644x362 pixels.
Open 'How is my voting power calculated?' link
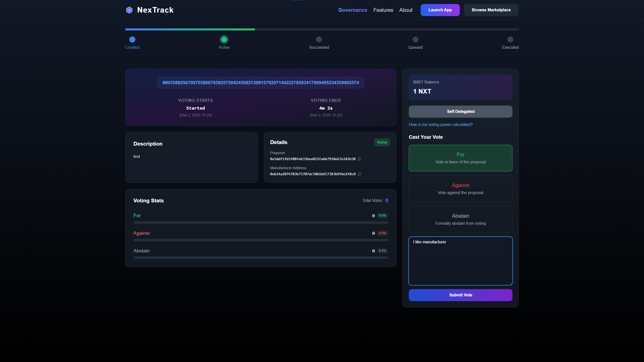pyautogui.click(x=440, y=124)
